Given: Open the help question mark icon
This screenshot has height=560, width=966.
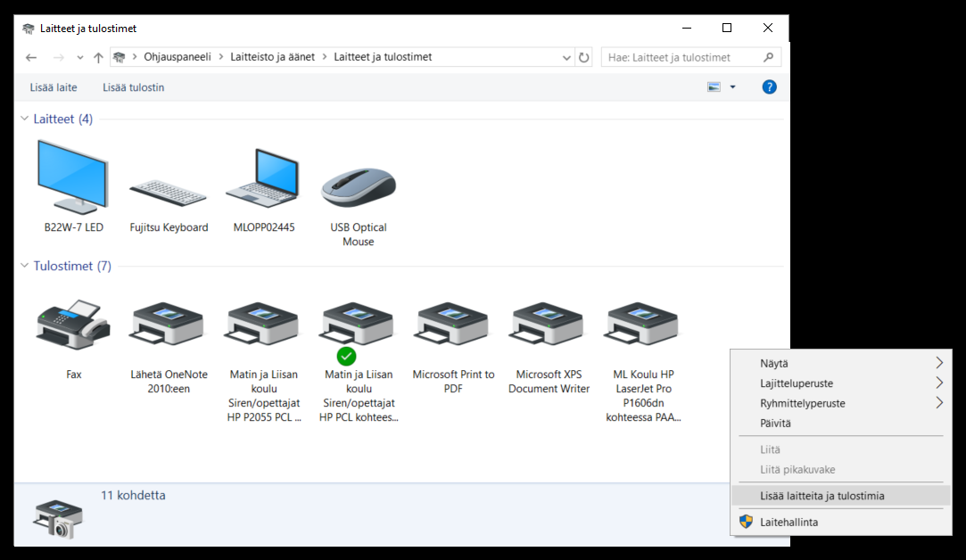Looking at the screenshot, I should (x=769, y=86).
